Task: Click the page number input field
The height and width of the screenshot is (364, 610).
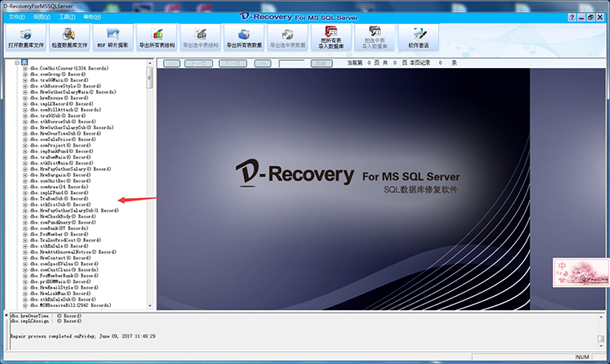Action: (291, 63)
